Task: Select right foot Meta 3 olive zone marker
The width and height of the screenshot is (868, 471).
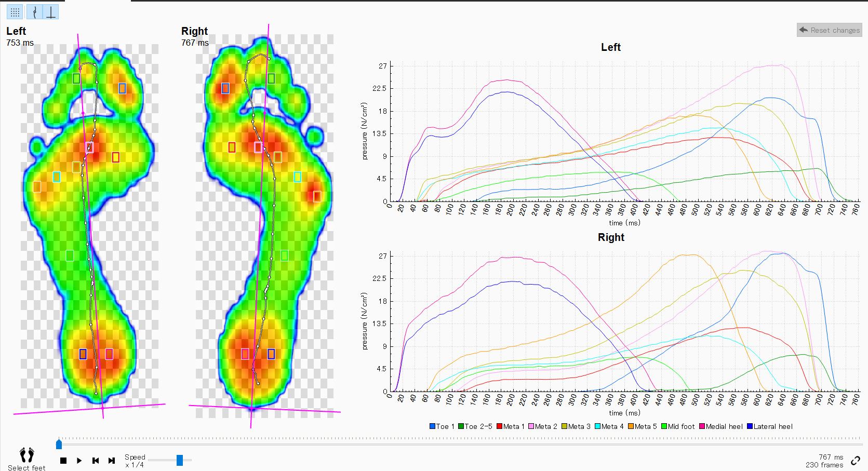Action: click(x=278, y=157)
